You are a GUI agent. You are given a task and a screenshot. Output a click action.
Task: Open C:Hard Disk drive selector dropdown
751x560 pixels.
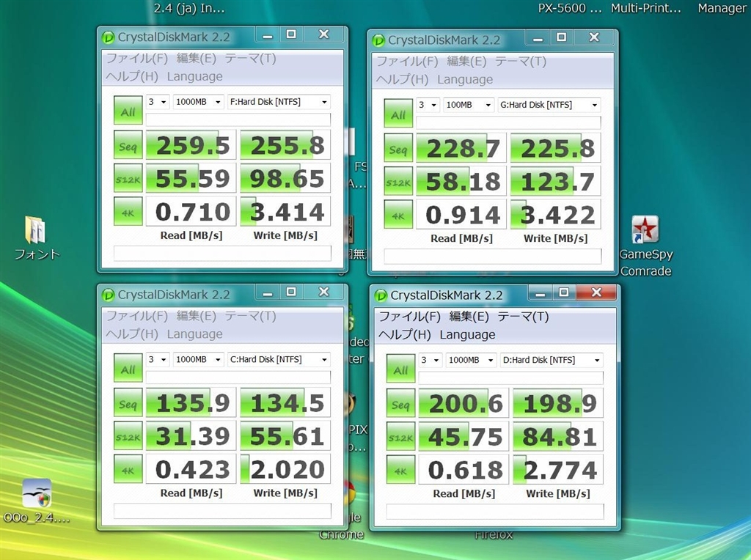[x=279, y=359]
